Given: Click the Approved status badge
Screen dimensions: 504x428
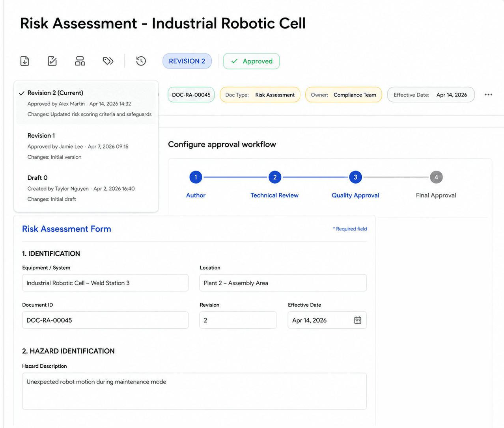Looking at the screenshot, I should pos(252,61).
